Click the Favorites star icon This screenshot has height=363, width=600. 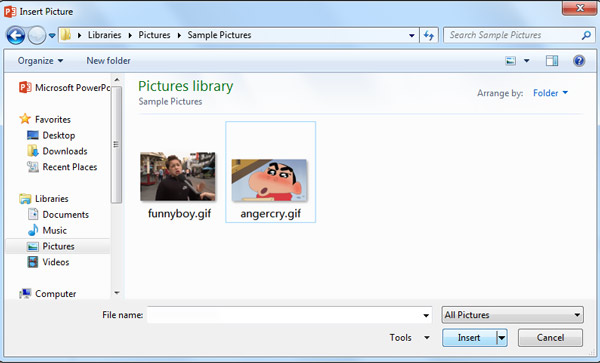click(x=25, y=119)
